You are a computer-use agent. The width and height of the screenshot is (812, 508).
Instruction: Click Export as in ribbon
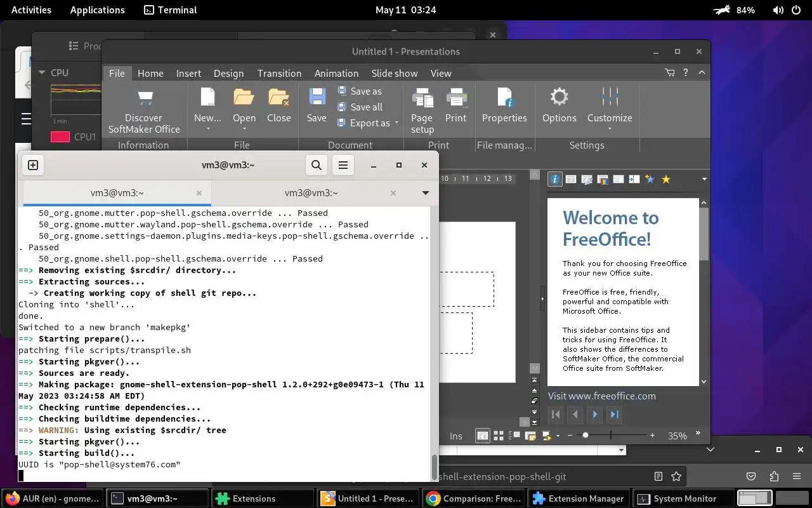(364, 123)
